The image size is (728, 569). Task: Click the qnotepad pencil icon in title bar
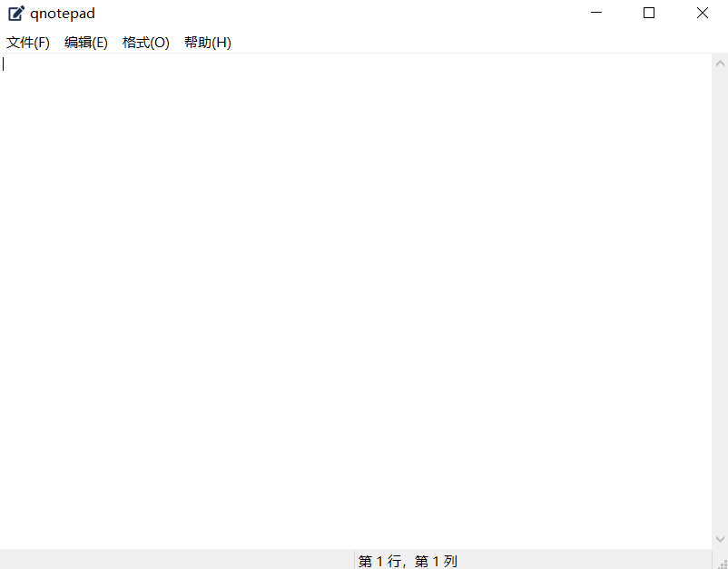click(15, 14)
